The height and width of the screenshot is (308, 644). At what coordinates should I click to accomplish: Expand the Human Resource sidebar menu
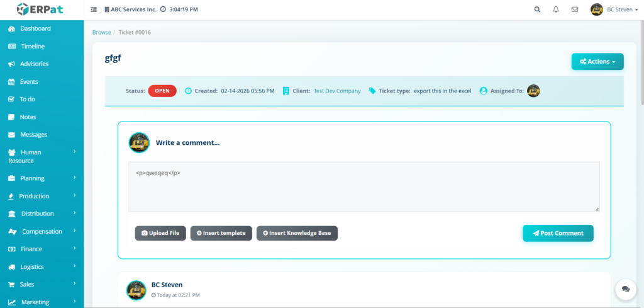tap(42, 156)
